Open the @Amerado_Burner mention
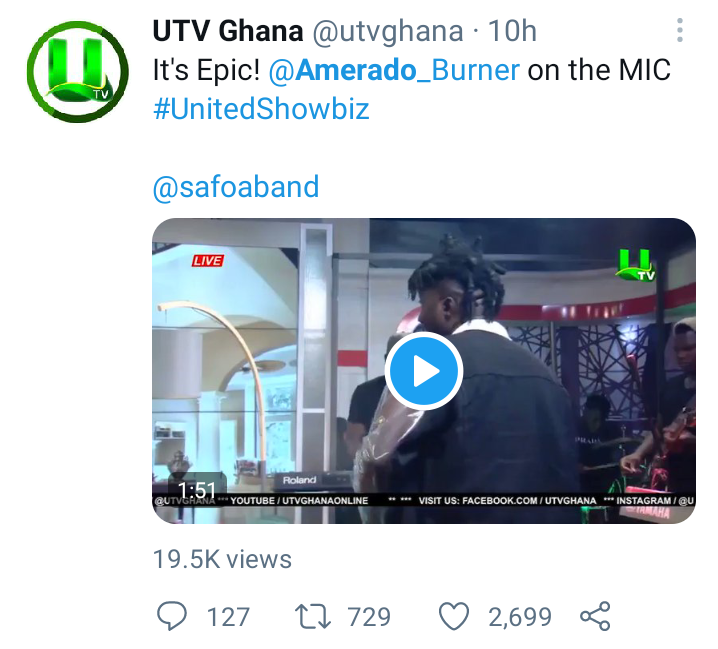The height and width of the screenshot is (649, 718). pyautogui.click(x=394, y=70)
